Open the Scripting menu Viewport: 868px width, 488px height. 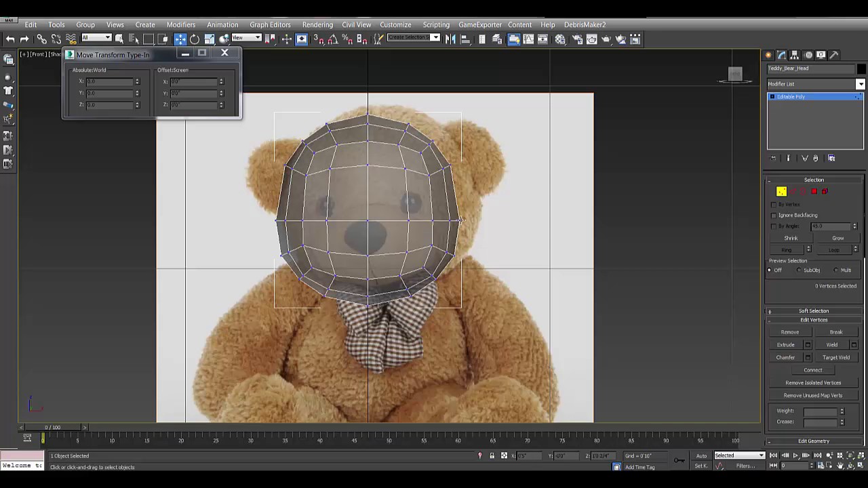[436, 24]
